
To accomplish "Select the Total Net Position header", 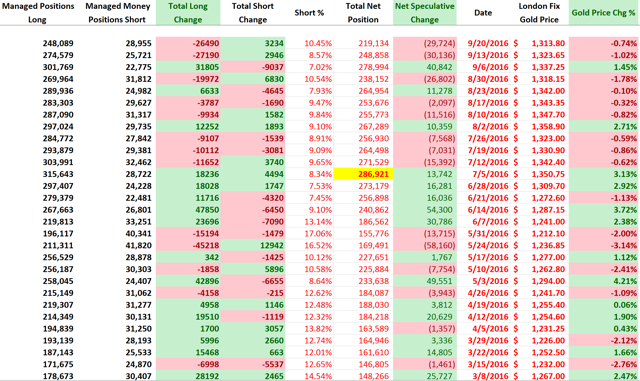I will pos(363,13).
